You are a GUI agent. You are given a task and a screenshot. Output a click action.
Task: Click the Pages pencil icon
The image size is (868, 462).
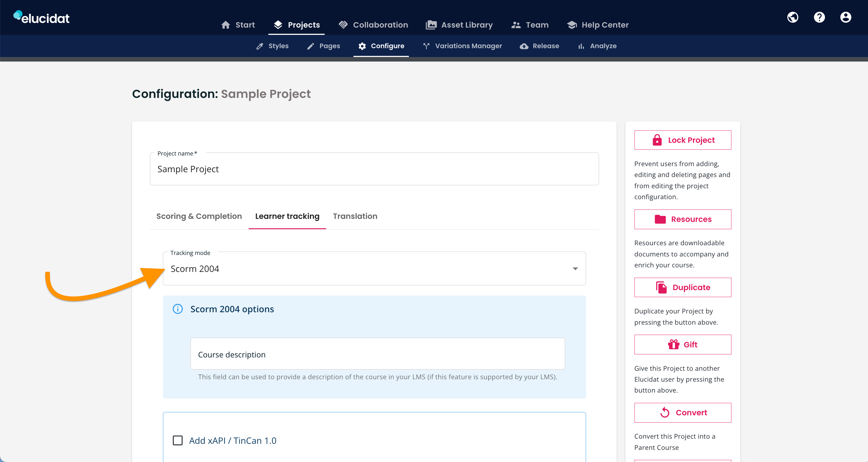pos(310,46)
